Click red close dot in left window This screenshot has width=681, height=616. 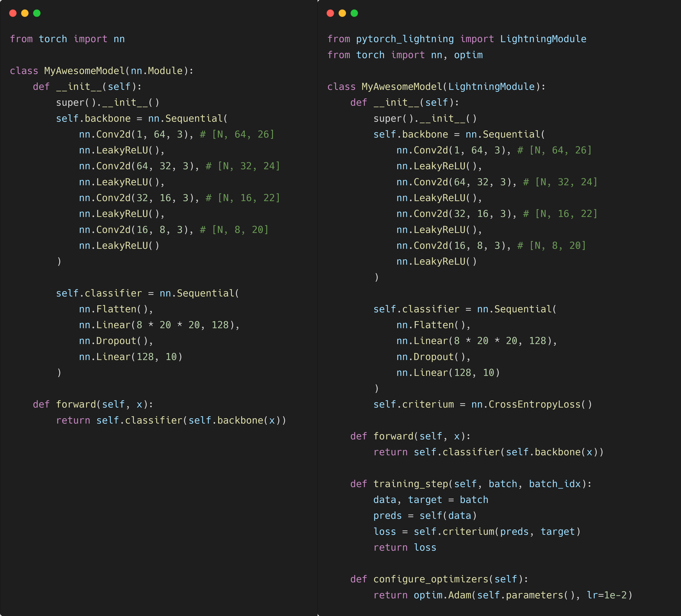13,13
